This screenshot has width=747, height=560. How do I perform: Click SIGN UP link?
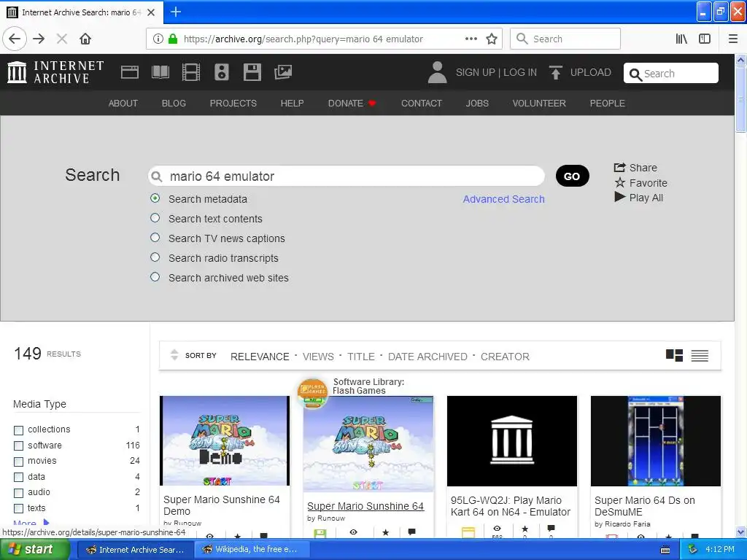click(475, 72)
